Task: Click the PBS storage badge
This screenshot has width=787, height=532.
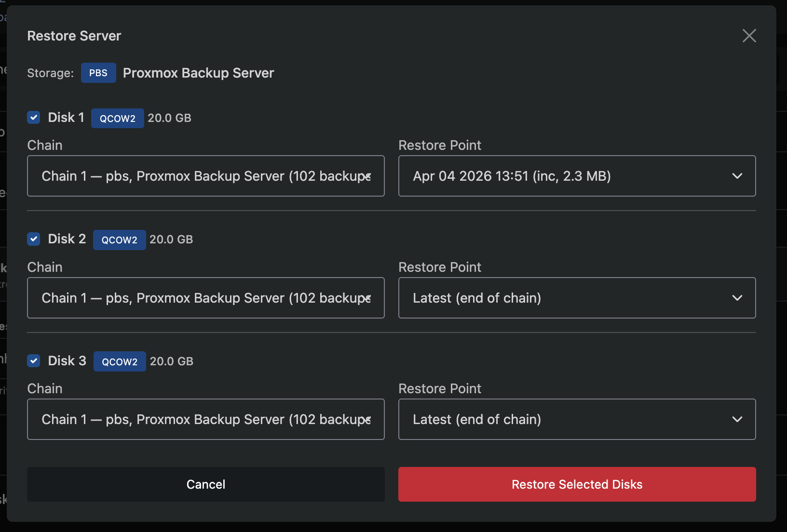Action: click(x=98, y=73)
